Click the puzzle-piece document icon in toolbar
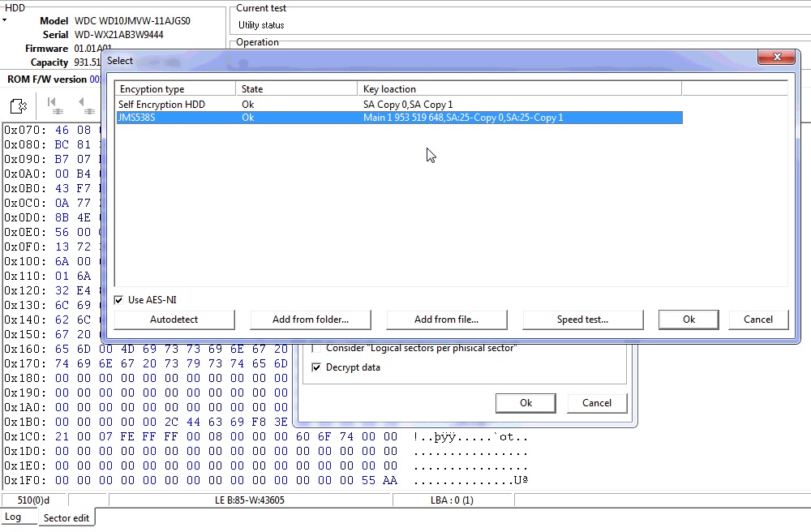The image size is (811, 532). coord(19,106)
